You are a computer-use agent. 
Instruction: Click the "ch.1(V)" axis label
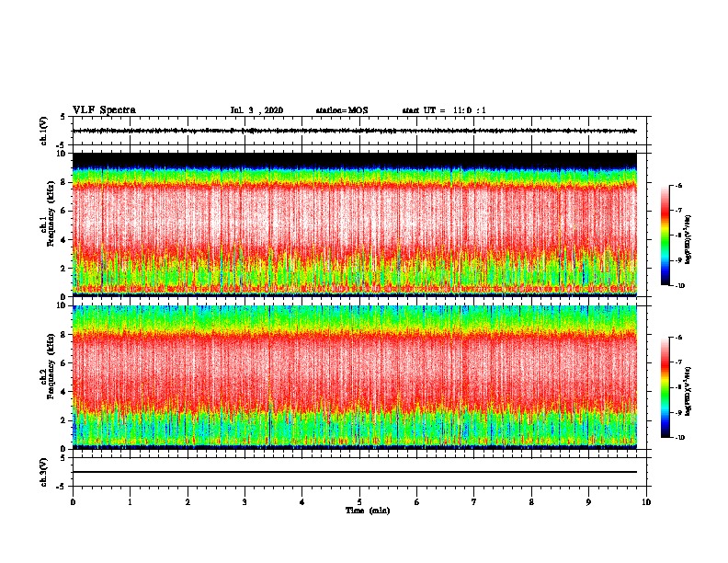pyautogui.click(x=44, y=131)
